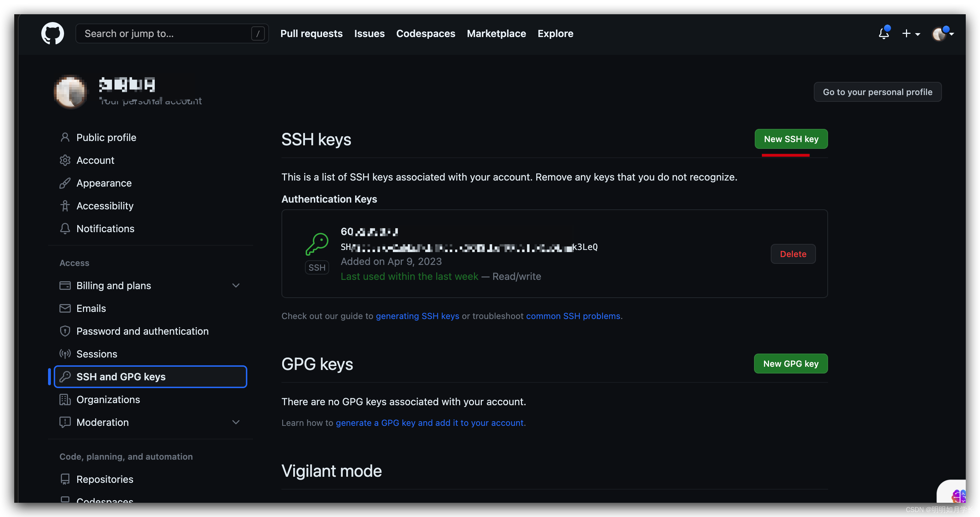Screen dimensions: 980x517
Task: Click the Organizations building icon
Action: tap(65, 399)
